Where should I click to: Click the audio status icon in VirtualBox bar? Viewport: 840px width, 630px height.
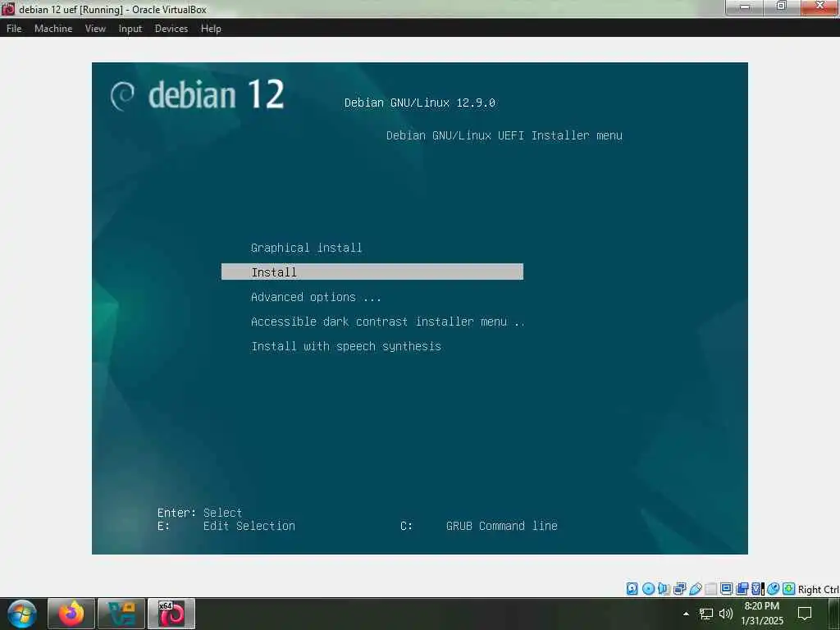point(664,589)
